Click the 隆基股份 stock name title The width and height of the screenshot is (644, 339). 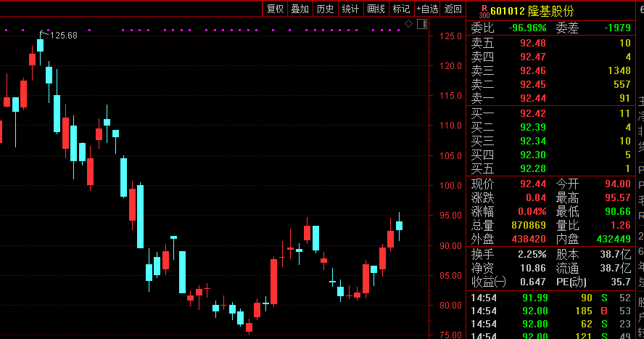(550, 11)
